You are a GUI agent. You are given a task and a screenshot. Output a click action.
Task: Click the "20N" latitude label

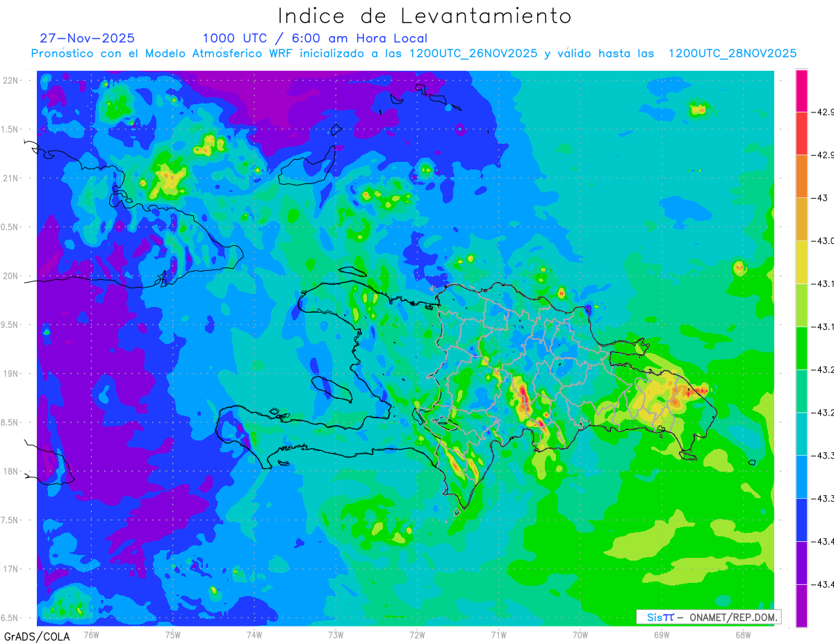10,276
